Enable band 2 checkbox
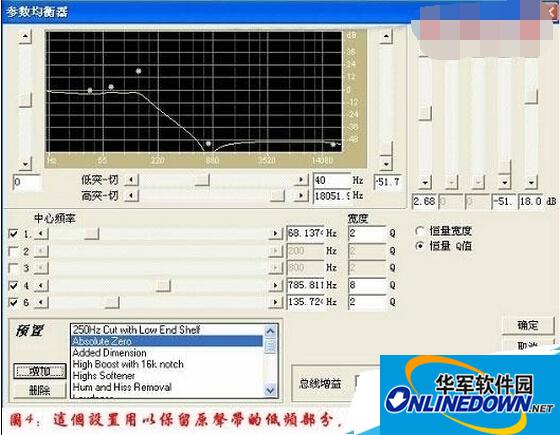560x435 pixels. pyautogui.click(x=13, y=251)
